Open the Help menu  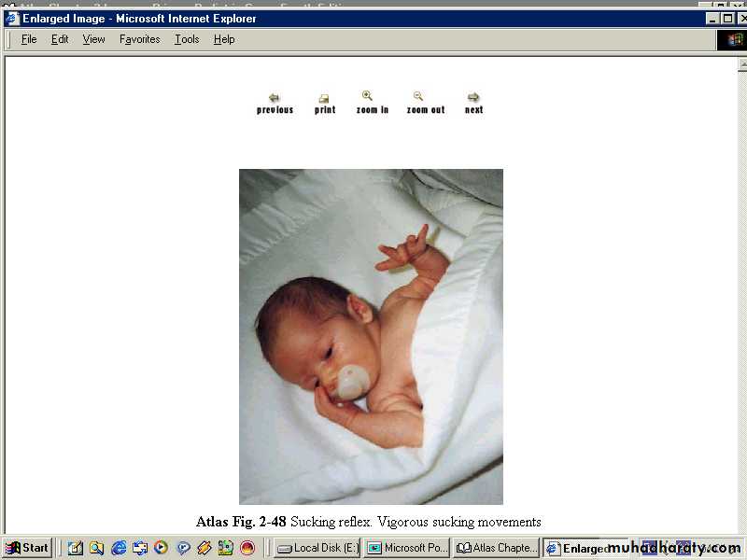(x=224, y=39)
